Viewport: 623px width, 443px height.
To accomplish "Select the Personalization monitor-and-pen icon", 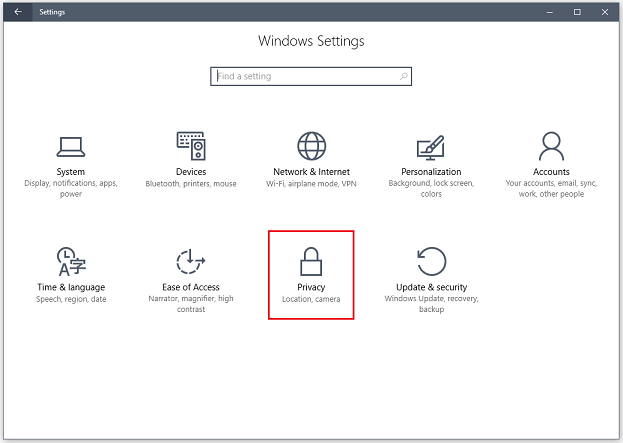I will (431, 147).
